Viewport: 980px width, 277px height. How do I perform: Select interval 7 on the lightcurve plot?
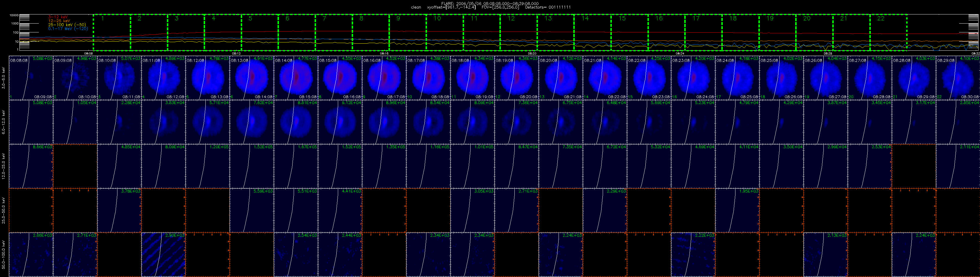pyautogui.click(x=334, y=32)
